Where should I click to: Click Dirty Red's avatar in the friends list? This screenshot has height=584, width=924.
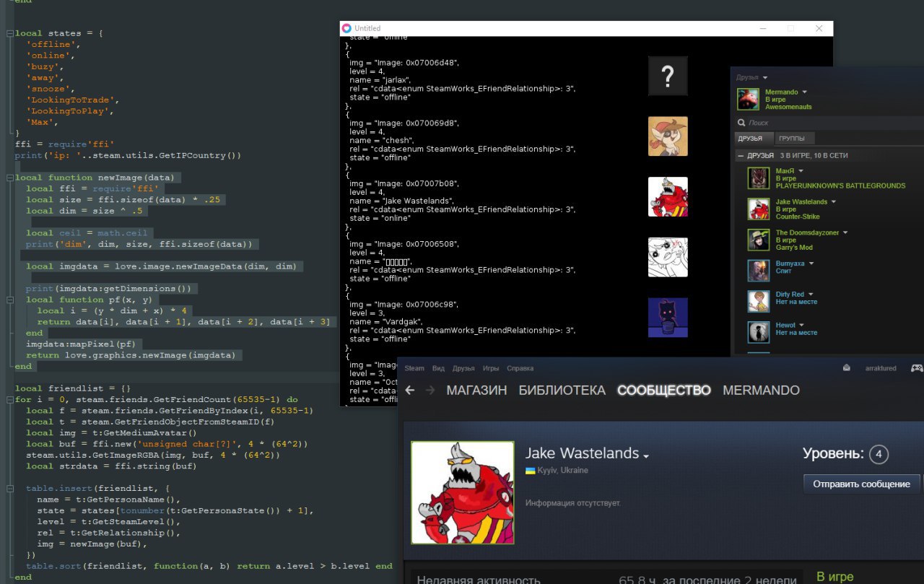click(759, 301)
